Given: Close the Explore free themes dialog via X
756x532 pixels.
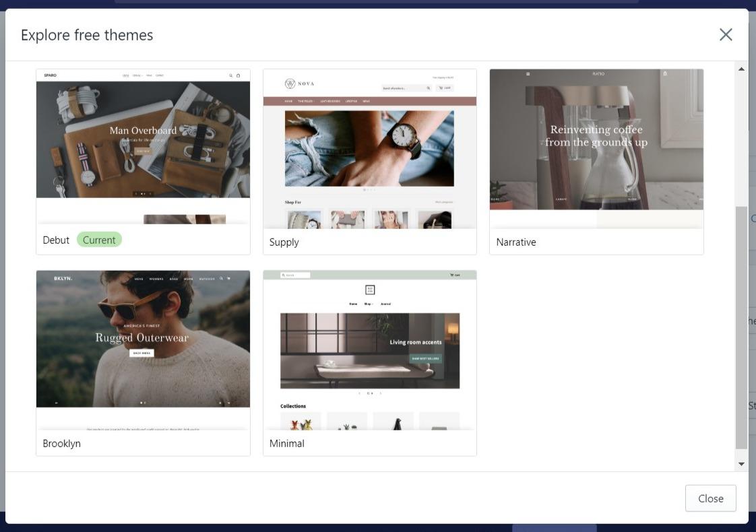Looking at the screenshot, I should 726,35.
